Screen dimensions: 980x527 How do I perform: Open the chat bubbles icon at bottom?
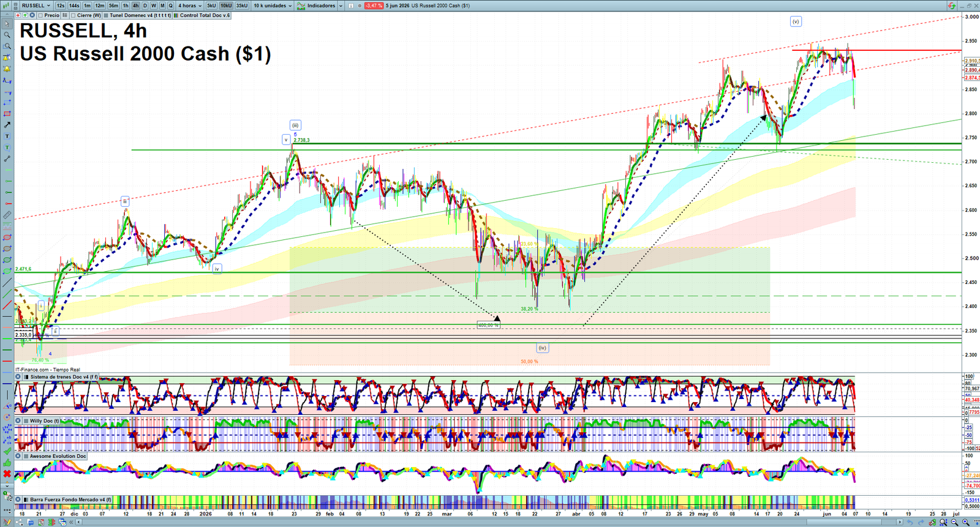[30, 522]
